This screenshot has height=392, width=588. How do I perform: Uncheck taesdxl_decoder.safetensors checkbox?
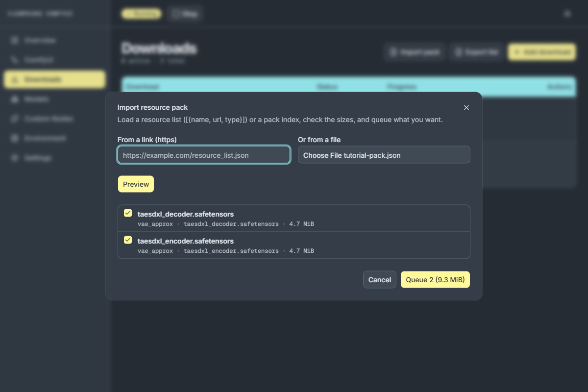point(128,213)
